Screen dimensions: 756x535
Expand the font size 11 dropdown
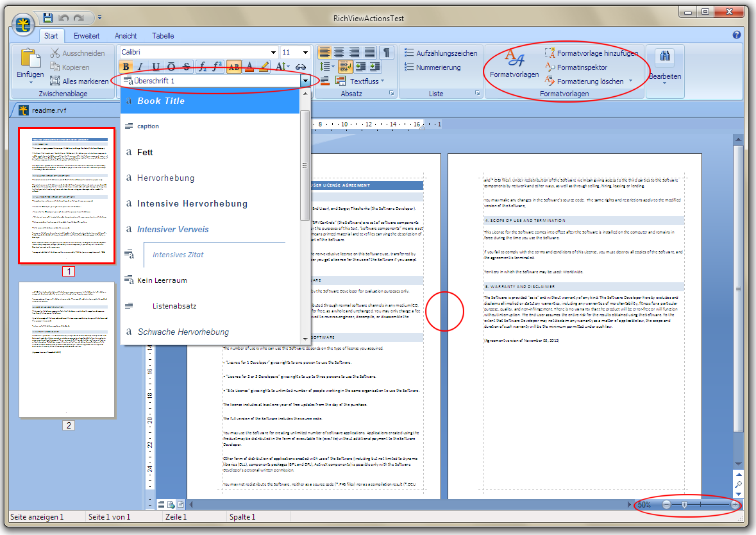pos(305,52)
